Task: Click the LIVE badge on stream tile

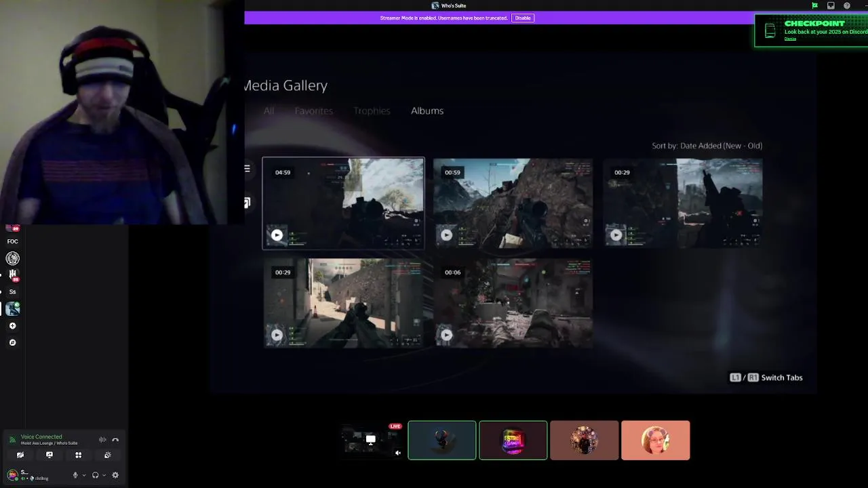Action: point(395,426)
